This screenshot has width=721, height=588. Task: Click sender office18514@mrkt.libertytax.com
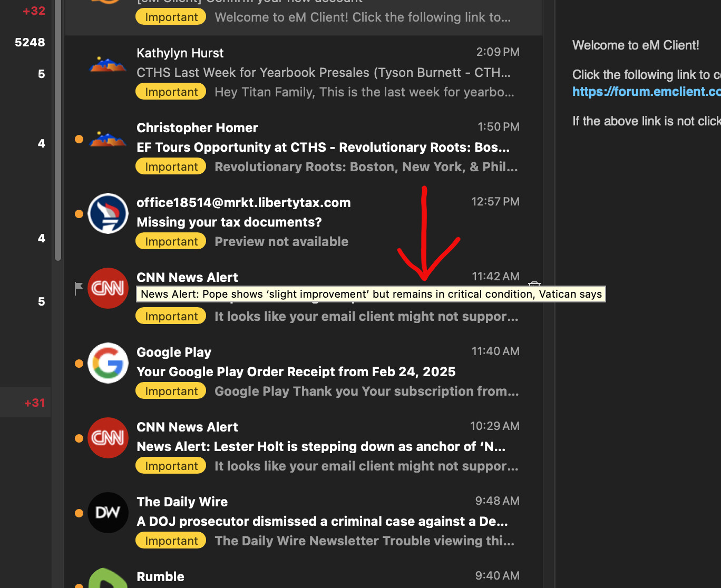(243, 203)
